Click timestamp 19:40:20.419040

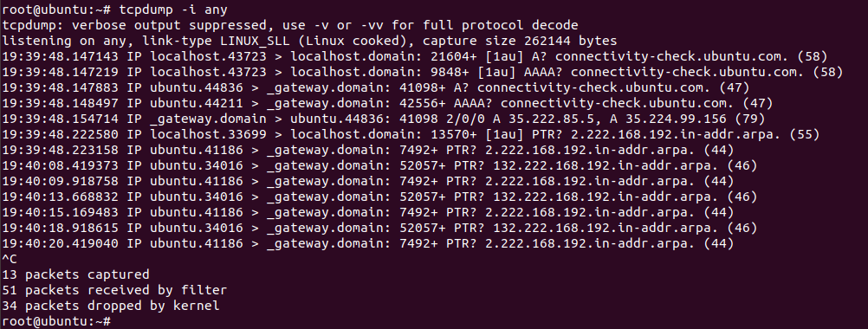[60, 243]
